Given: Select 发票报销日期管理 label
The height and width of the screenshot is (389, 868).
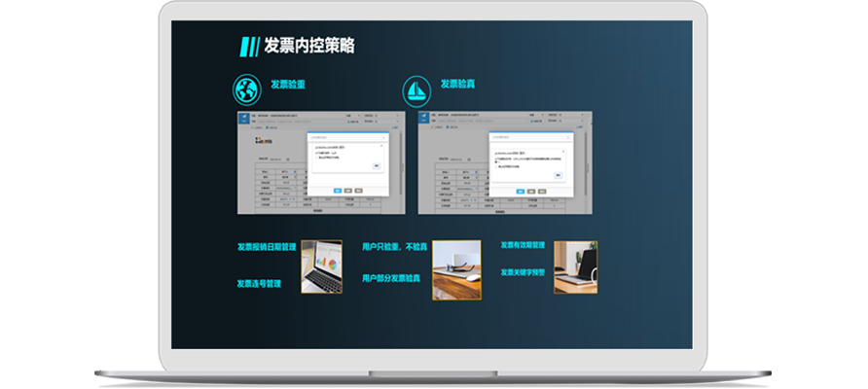Looking at the screenshot, I should [x=266, y=247].
